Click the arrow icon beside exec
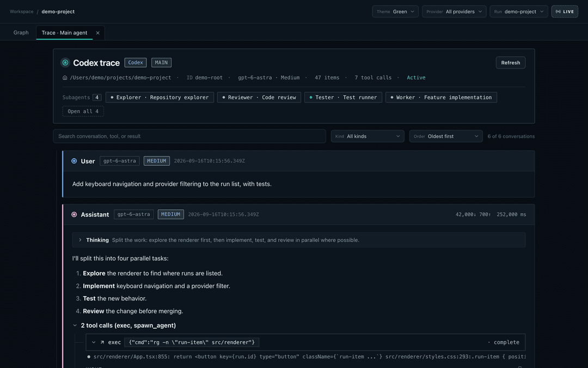 [x=102, y=342]
